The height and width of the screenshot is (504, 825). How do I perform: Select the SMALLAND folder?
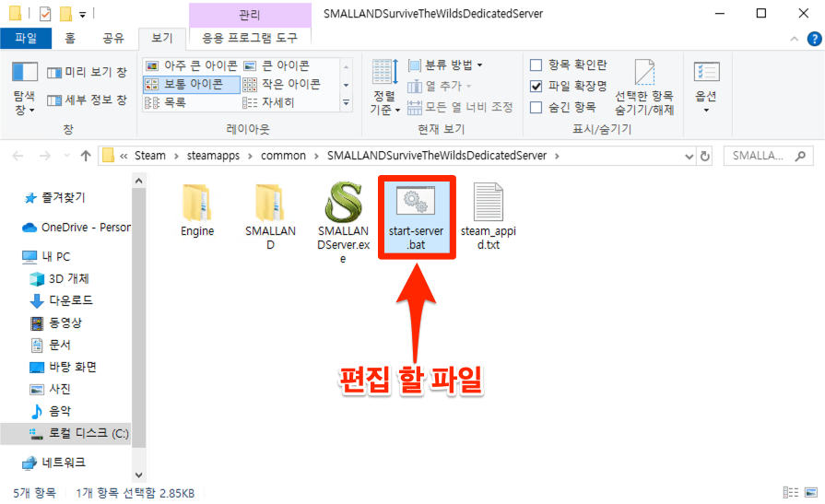pos(270,217)
